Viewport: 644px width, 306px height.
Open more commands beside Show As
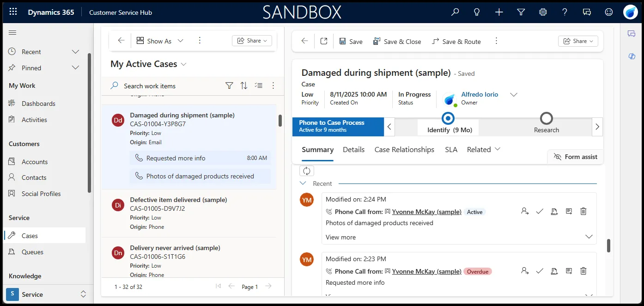tap(200, 41)
